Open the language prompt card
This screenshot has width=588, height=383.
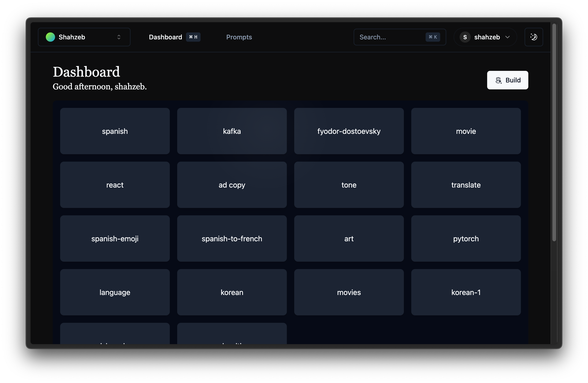(115, 292)
